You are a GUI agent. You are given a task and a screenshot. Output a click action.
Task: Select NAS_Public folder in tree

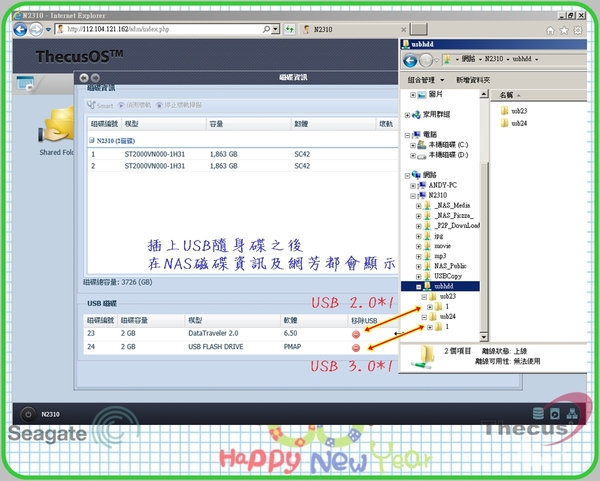tap(450, 266)
